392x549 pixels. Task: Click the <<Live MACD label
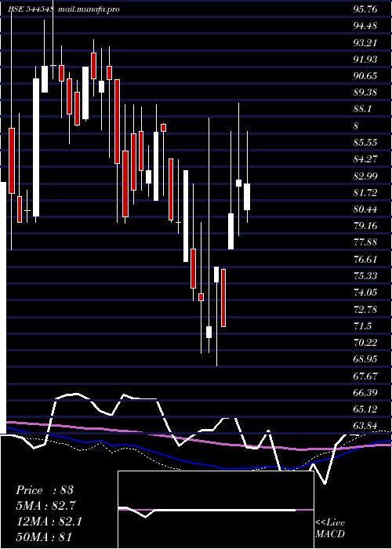330,529
